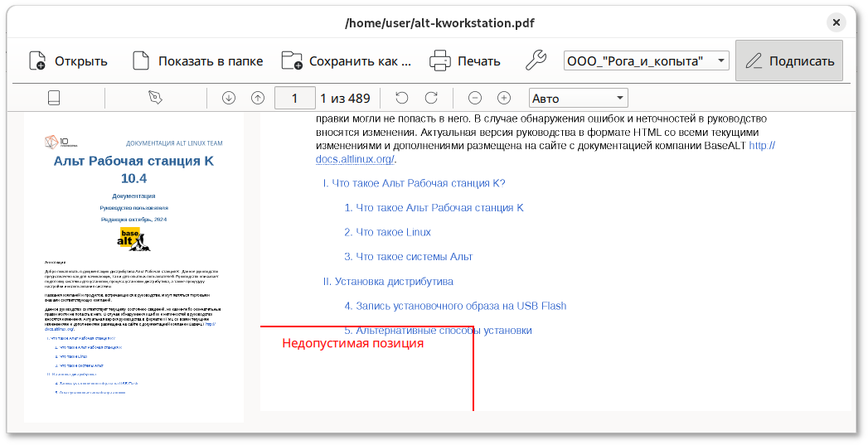Image resolution: width=868 pixels, height=445 pixels.
Task: Click the Сохранить как save icon
Action: click(x=292, y=60)
